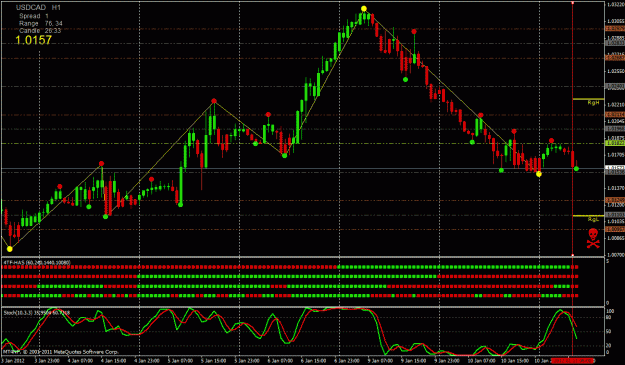Click the red skull and crossbones icon
The image size is (625, 365).
(x=593, y=238)
